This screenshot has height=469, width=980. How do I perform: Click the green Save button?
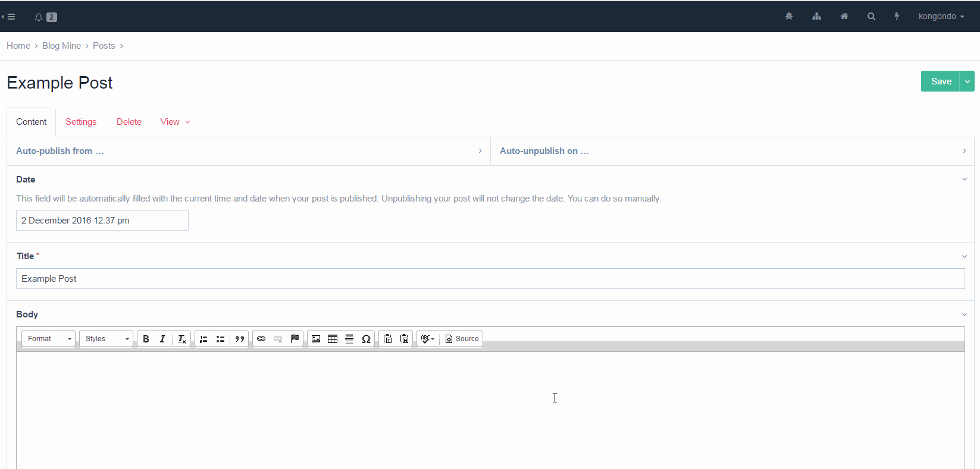[940, 81]
